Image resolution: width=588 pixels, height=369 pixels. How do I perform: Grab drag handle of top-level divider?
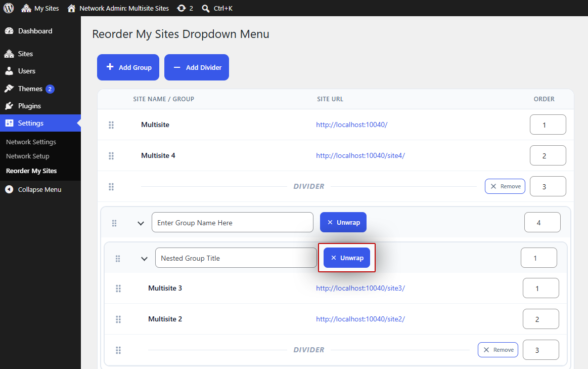[111, 187]
